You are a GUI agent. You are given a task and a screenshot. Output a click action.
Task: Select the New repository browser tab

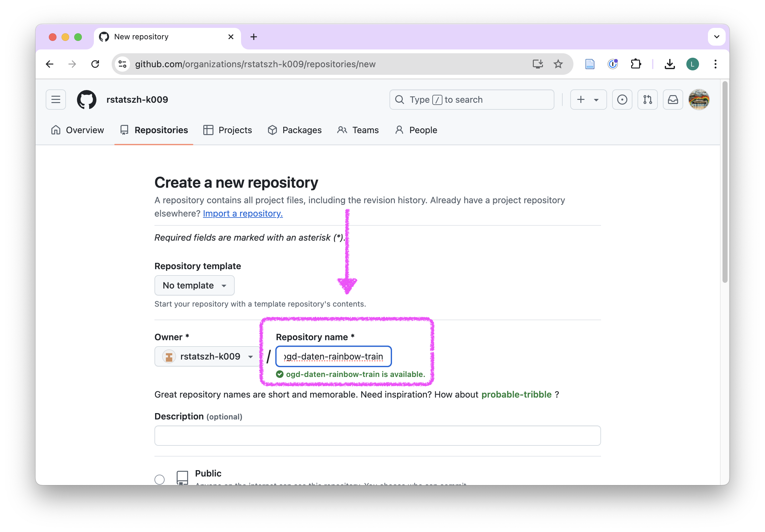pyautogui.click(x=167, y=38)
